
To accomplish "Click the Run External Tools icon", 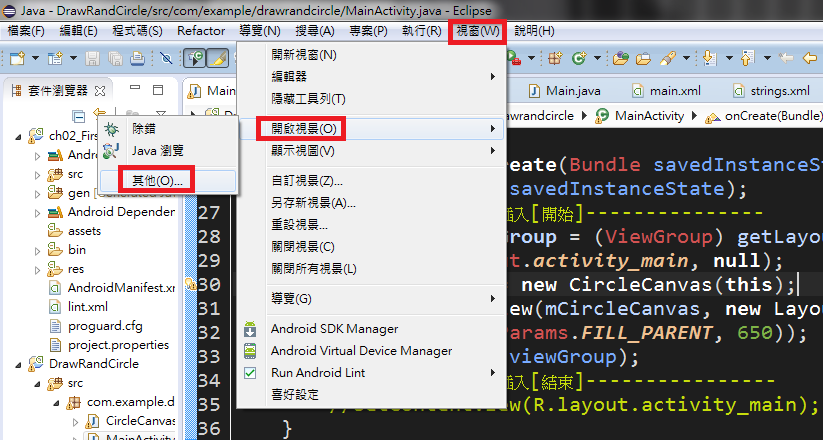I will tap(514, 58).
